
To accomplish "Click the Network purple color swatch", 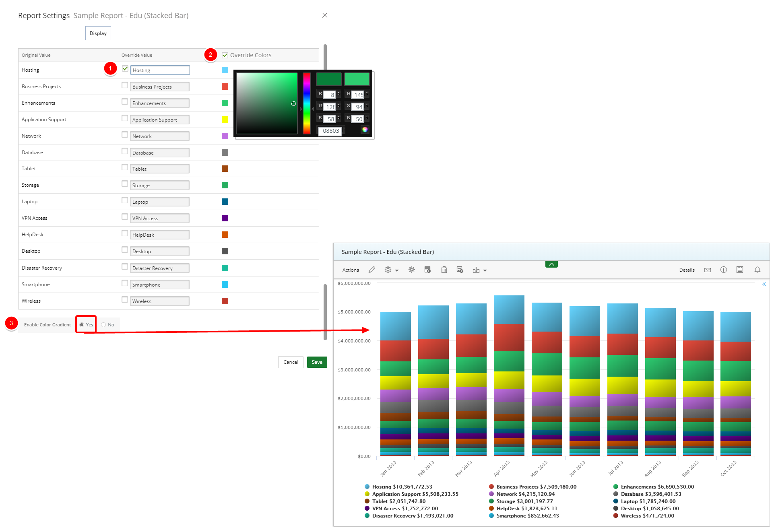I will pyautogui.click(x=225, y=136).
